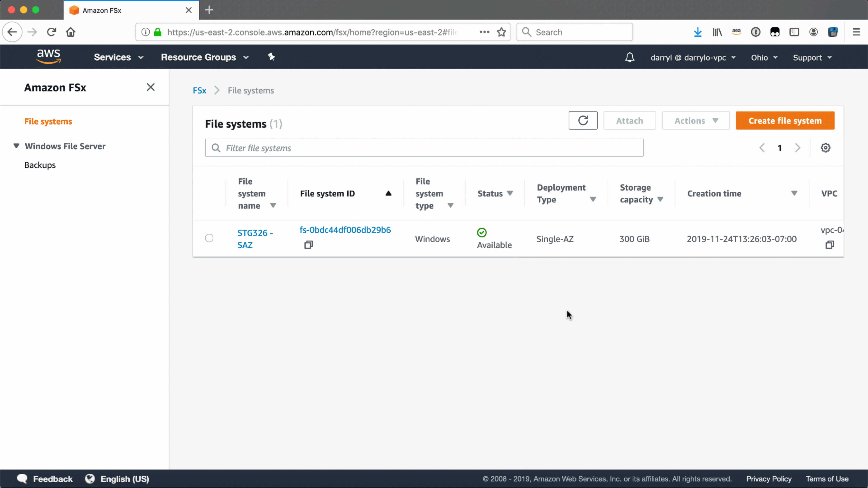
Task: Copy the VPC ID with copy icon
Action: pos(830,245)
